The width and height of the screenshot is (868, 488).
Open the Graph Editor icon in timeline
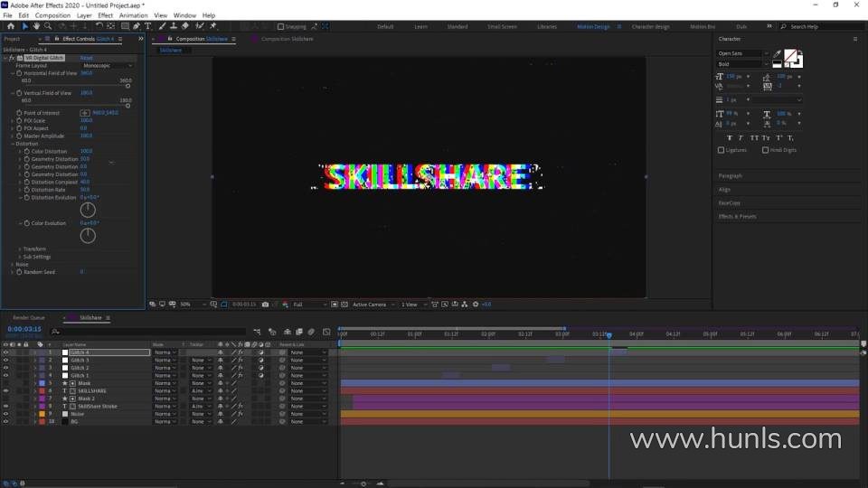coord(326,332)
